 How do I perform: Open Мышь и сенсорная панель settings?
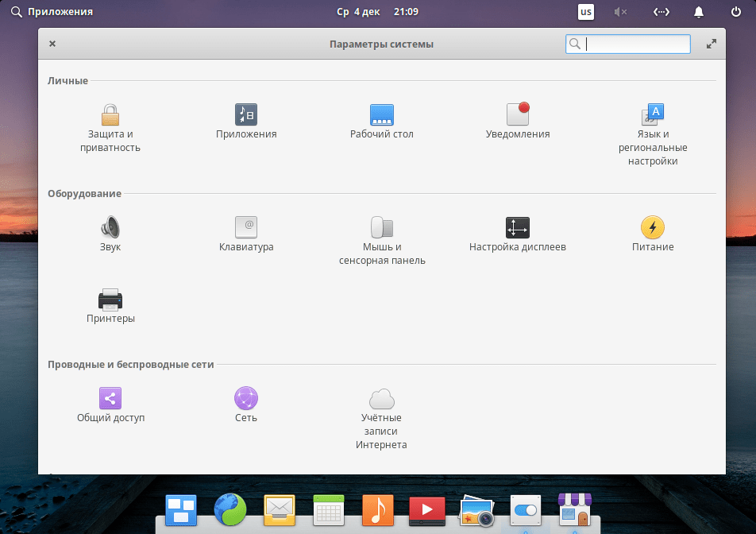[x=382, y=229]
